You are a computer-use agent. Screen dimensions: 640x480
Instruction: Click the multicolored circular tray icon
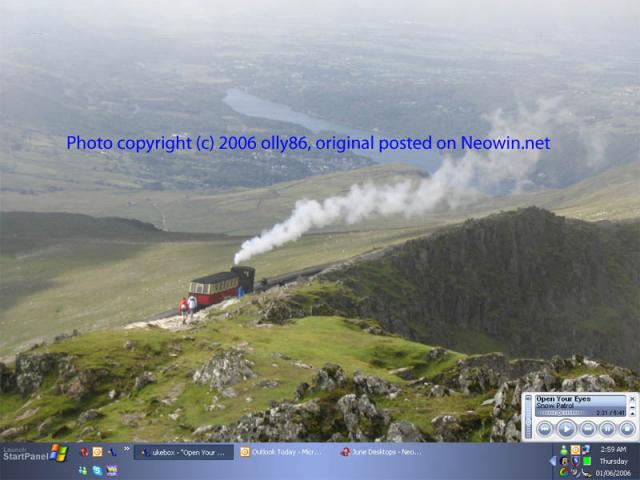click(564, 473)
